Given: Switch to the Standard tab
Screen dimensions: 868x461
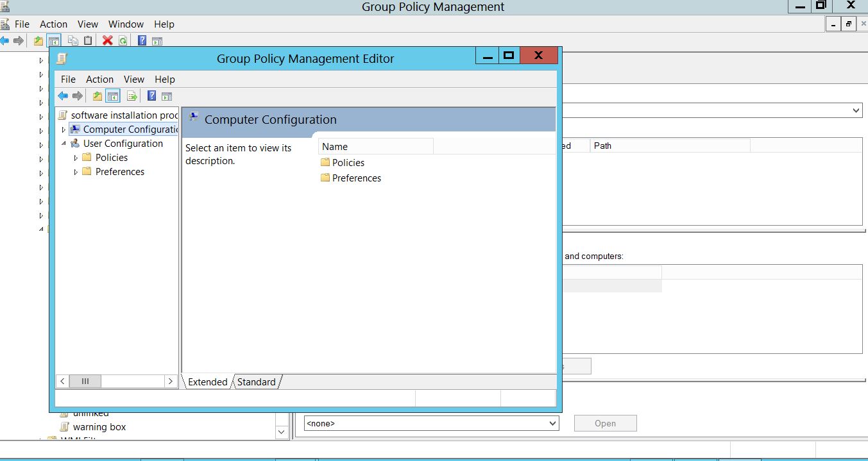Looking at the screenshot, I should 256,382.
